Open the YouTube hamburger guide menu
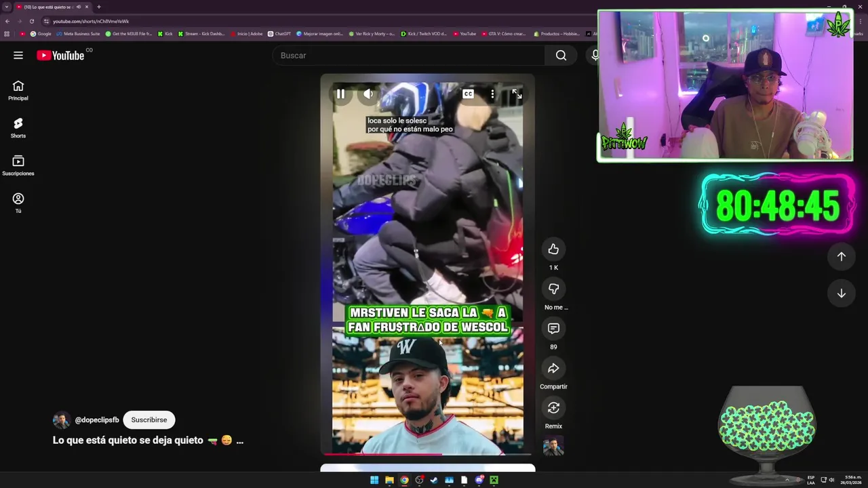Viewport: 868px width, 488px height. click(18, 56)
